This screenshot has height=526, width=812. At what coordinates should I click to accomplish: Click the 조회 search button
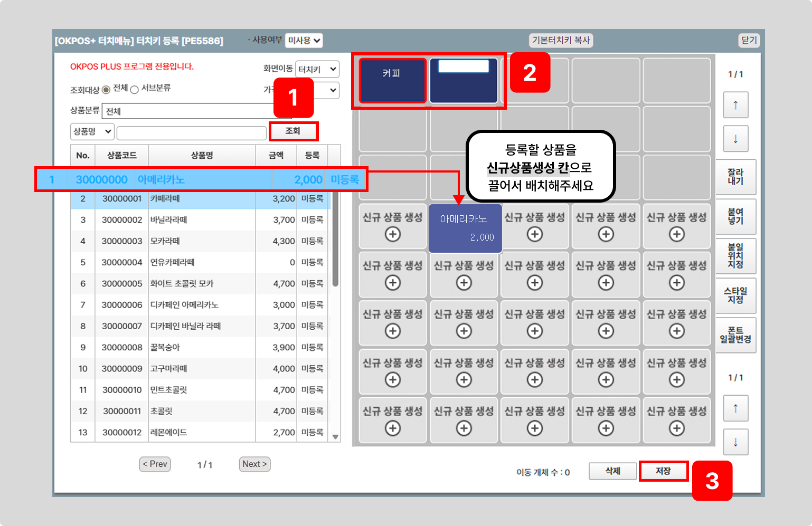293,131
